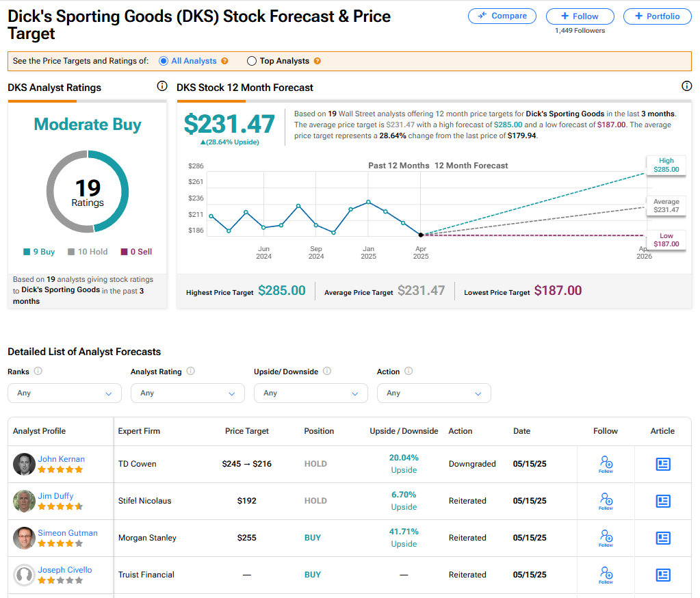Expand the Action dropdown
Screen dimensions: 700x598
435,393
